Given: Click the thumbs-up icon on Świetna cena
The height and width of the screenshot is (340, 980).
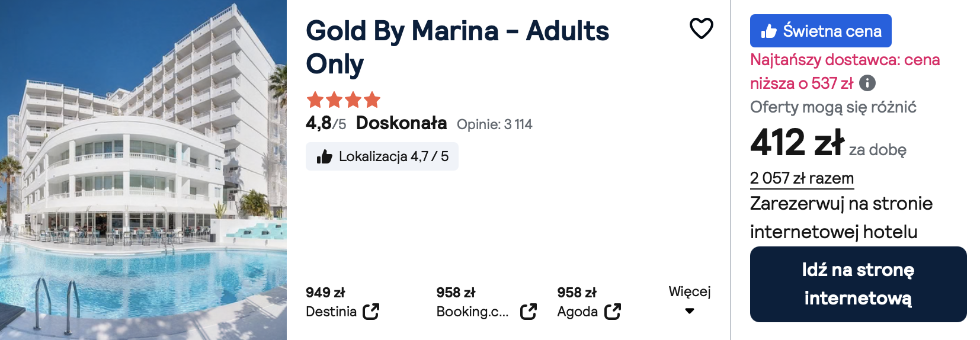Looking at the screenshot, I should pos(768,31).
